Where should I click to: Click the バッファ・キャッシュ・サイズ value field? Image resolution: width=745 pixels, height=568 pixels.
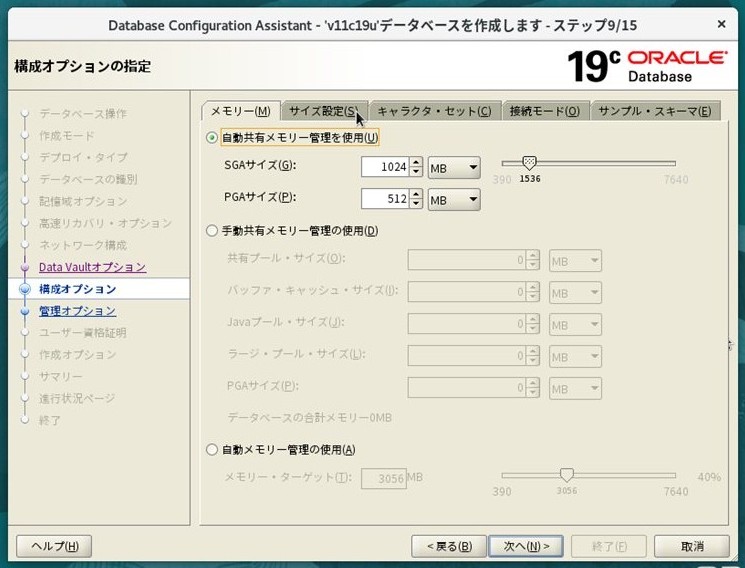(x=467, y=292)
